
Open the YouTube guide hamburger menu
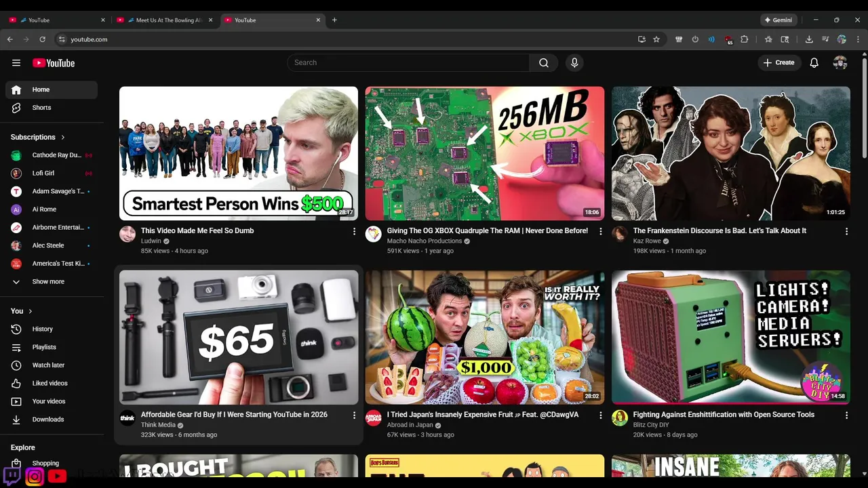(16, 63)
